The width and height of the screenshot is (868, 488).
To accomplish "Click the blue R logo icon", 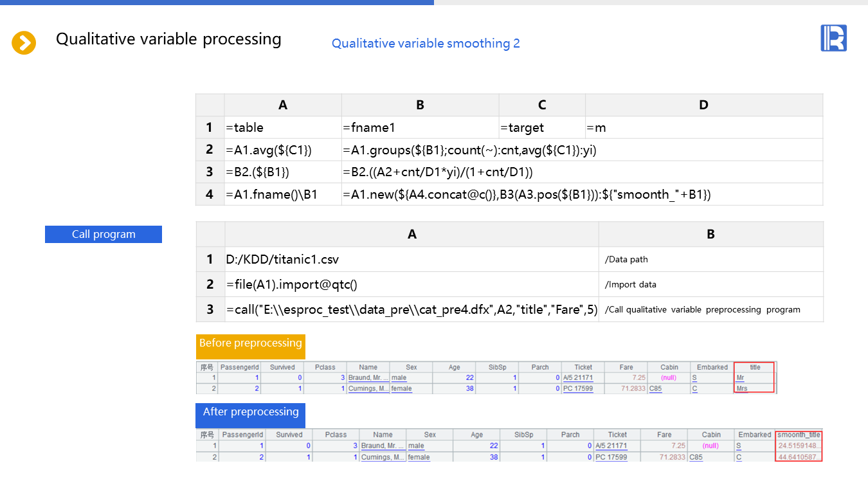I will coord(833,38).
